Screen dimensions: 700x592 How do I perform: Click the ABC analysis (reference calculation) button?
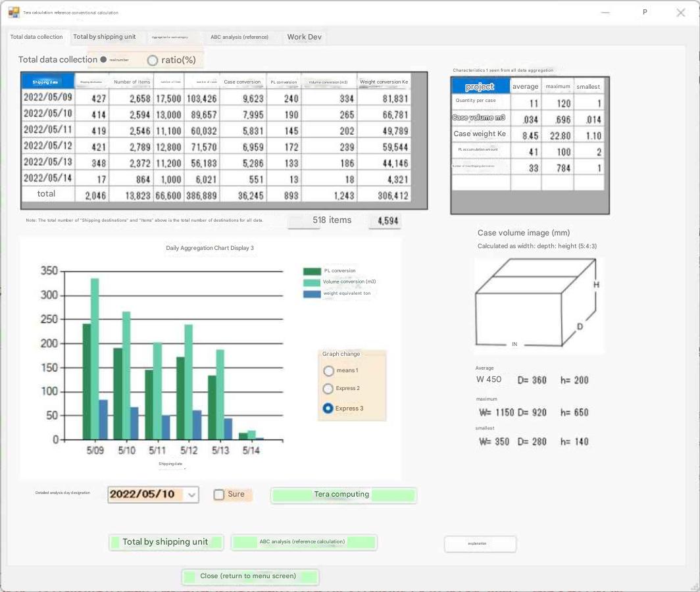tap(303, 542)
